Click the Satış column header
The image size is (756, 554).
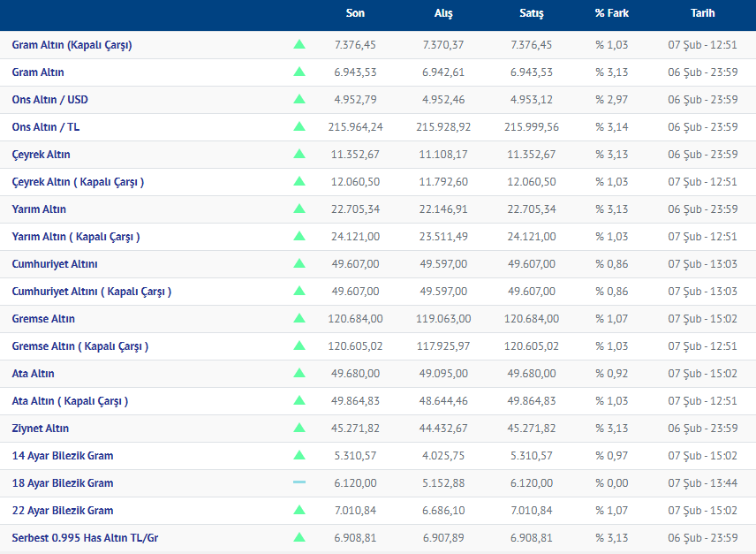[532, 14]
